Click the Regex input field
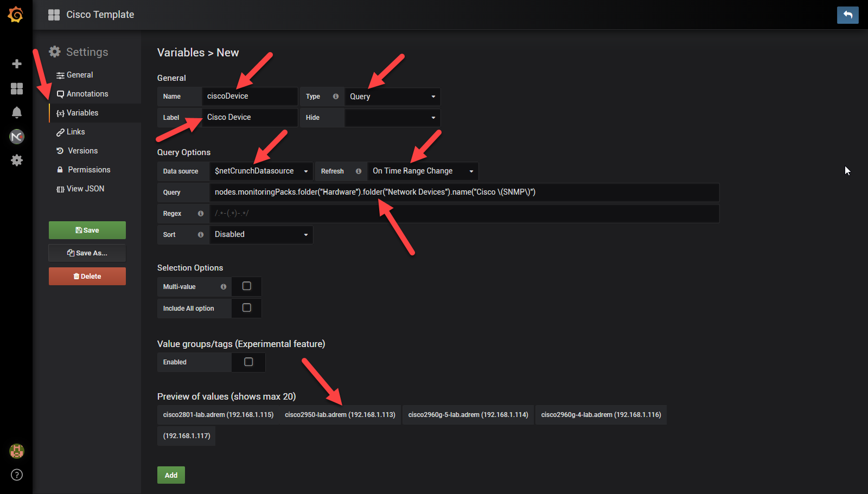This screenshot has height=494, width=868. pyautogui.click(x=464, y=214)
